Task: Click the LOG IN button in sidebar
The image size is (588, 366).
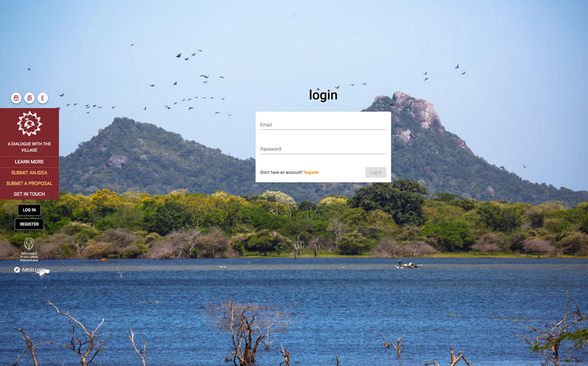Action: coord(29,209)
